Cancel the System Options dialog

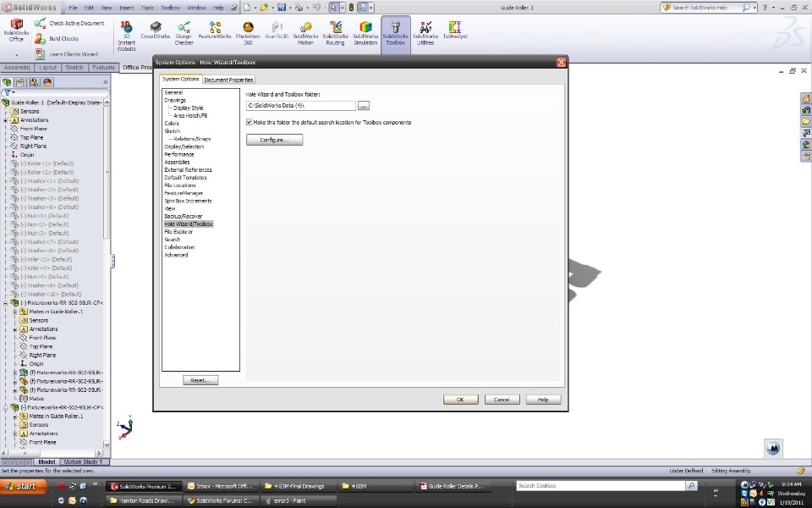[x=502, y=400]
